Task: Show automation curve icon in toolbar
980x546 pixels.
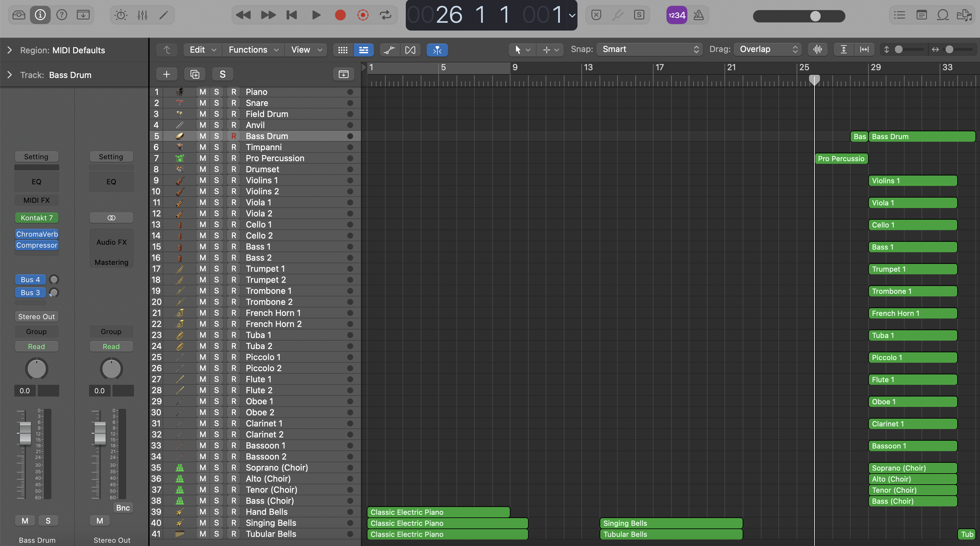Action: click(x=389, y=50)
